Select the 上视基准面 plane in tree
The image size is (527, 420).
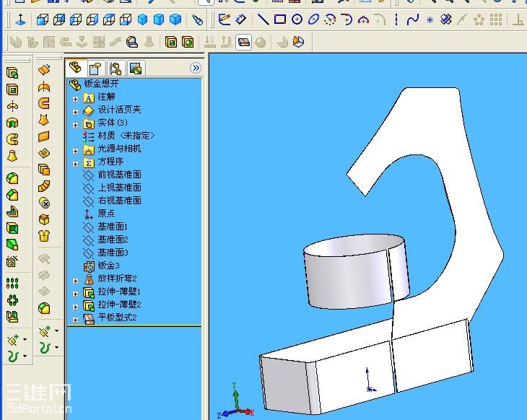coord(112,188)
